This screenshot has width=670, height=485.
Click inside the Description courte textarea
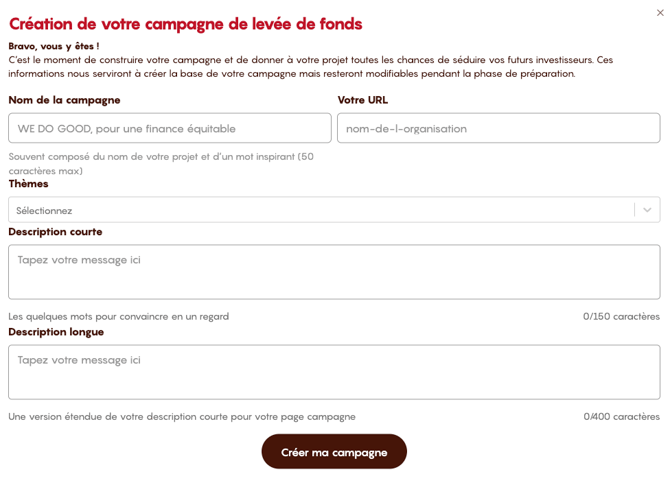pos(334,272)
